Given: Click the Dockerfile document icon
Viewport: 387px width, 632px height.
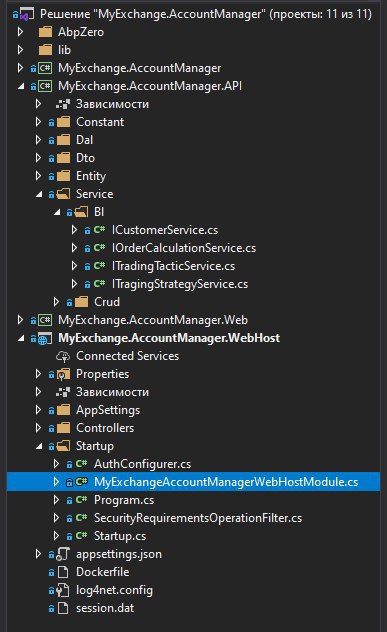Looking at the screenshot, I should 63,572.
